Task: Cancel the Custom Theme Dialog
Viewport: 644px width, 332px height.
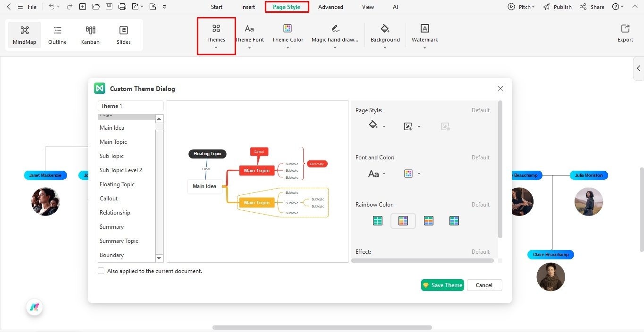Action: [x=484, y=285]
